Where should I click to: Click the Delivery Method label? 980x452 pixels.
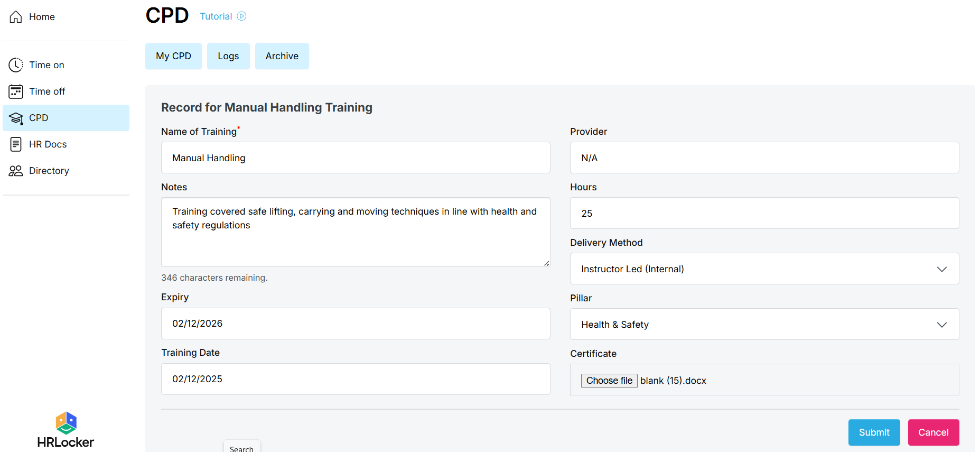(606, 243)
